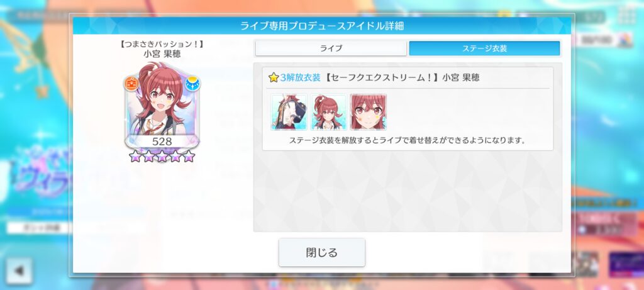Select the full-body costume thumbnail
Viewport: 644px width, 290px height.
328,112
